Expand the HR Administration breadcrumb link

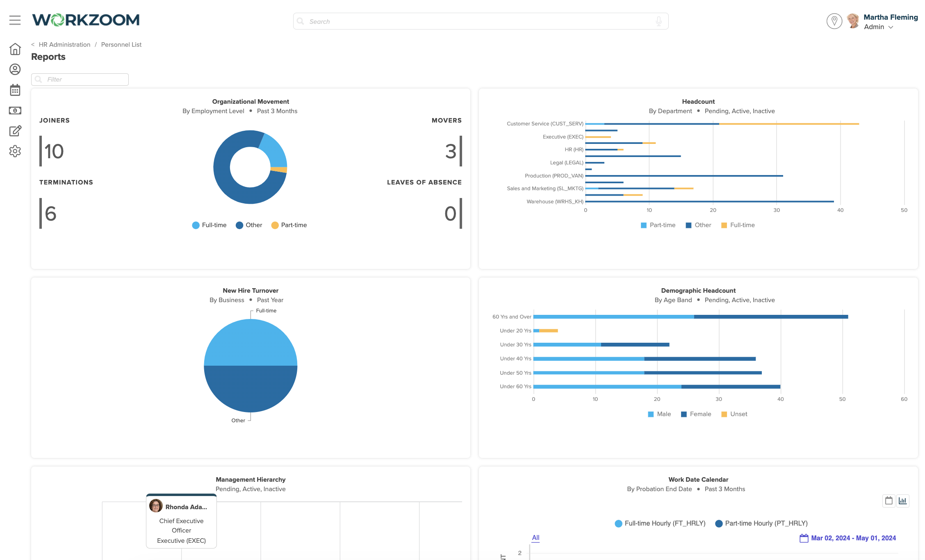pyautogui.click(x=65, y=44)
